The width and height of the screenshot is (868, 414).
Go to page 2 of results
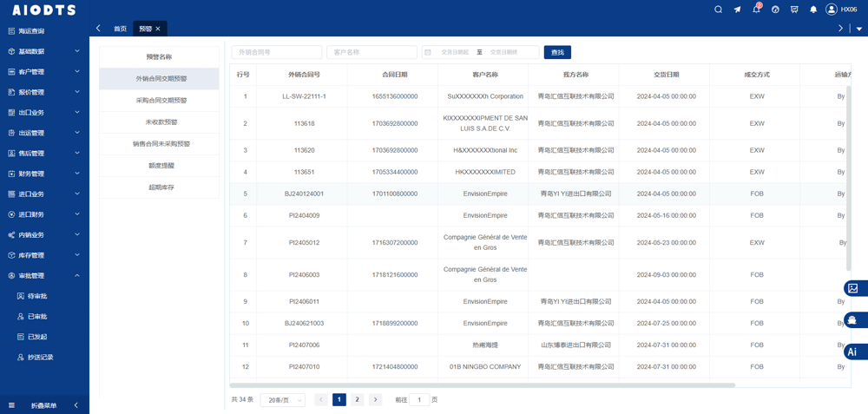[x=357, y=400]
